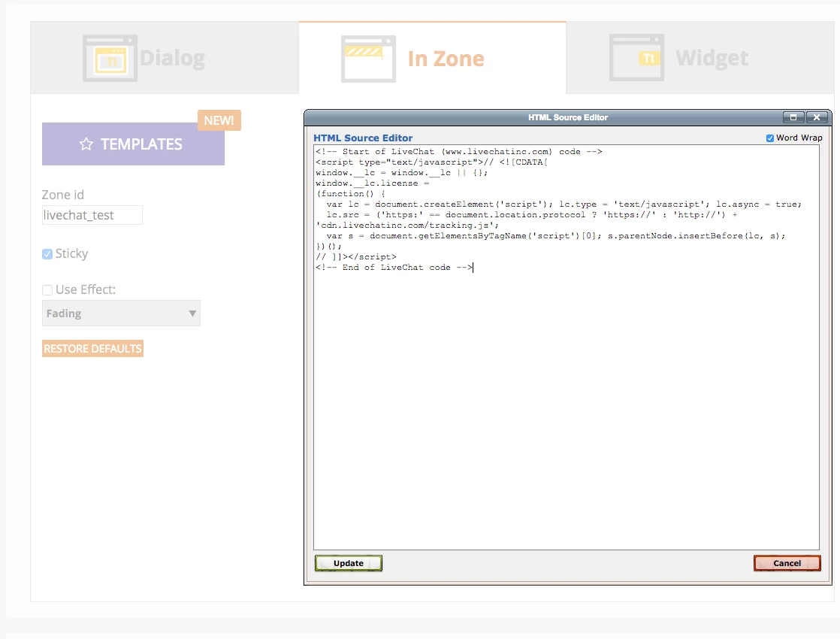Click Restore Defaults button
This screenshot has height=639, width=840.
pyautogui.click(x=92, y=349)
